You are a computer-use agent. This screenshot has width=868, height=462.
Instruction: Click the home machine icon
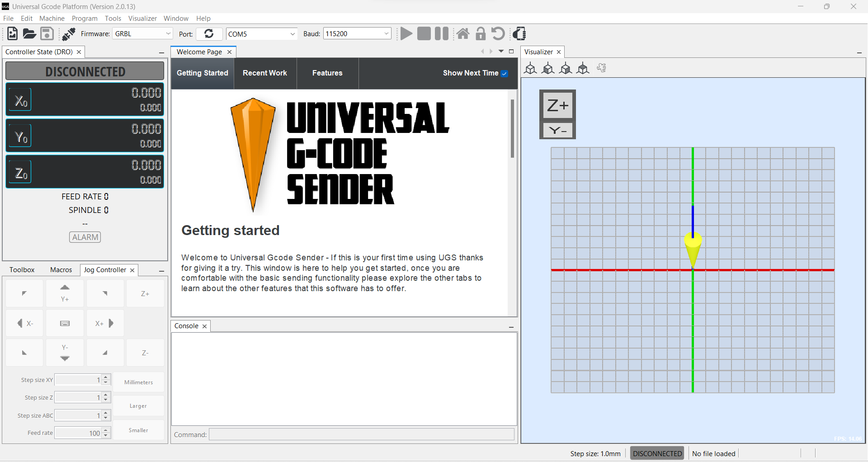(462, 33)
